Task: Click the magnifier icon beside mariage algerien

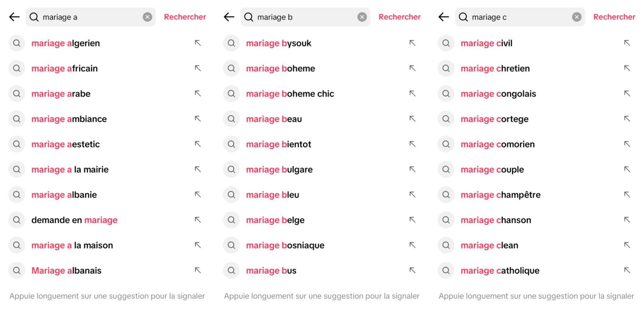Action: 17,43
